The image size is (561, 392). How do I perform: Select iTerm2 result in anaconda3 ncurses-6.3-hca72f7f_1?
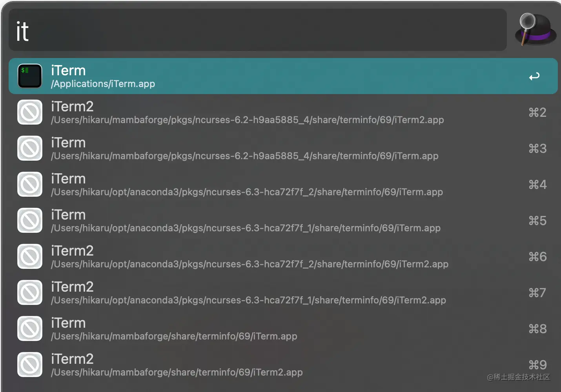(283, 292)
